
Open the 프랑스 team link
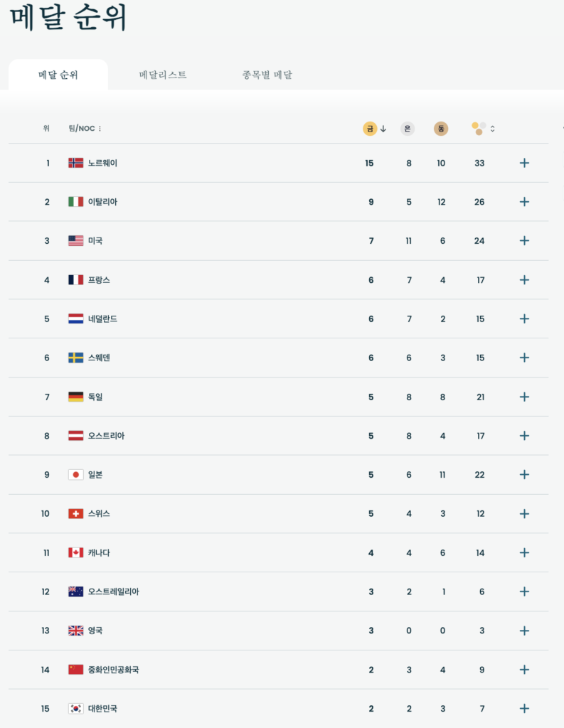click(99, 280)
